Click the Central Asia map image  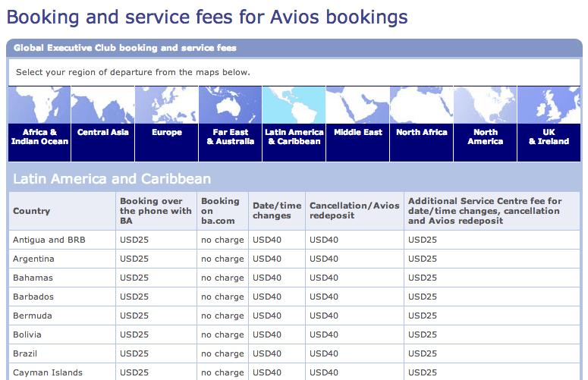click(103, 105)
